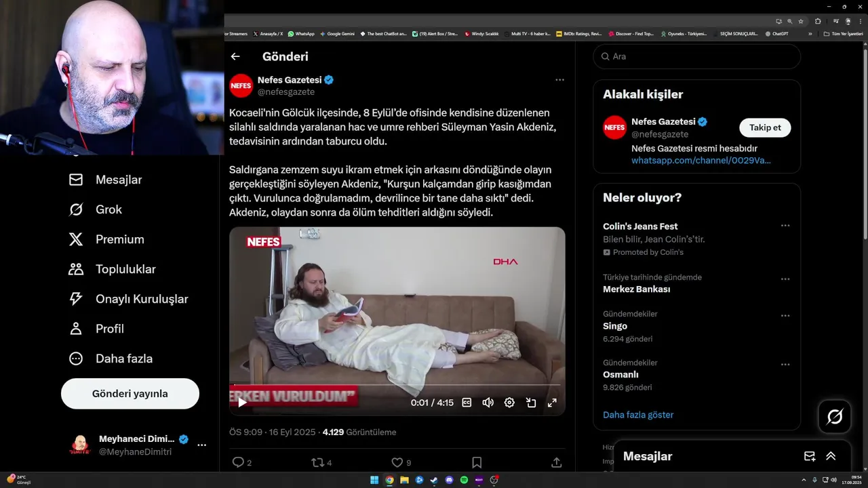Click the Ara search field

[x=696, y=56]
